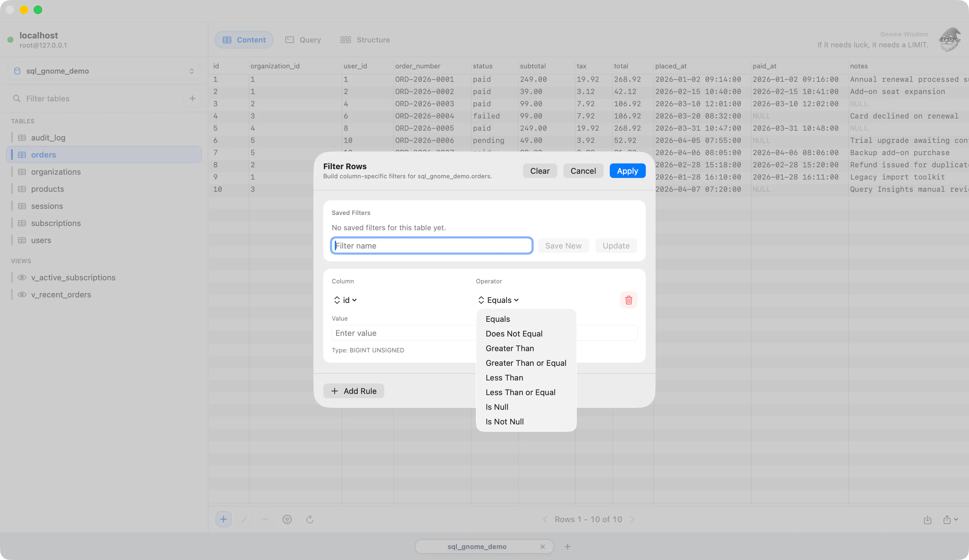Open the Column dropdown showing id
The height and width of the screenshot is (560, 969).
click(x=345, y=300)
